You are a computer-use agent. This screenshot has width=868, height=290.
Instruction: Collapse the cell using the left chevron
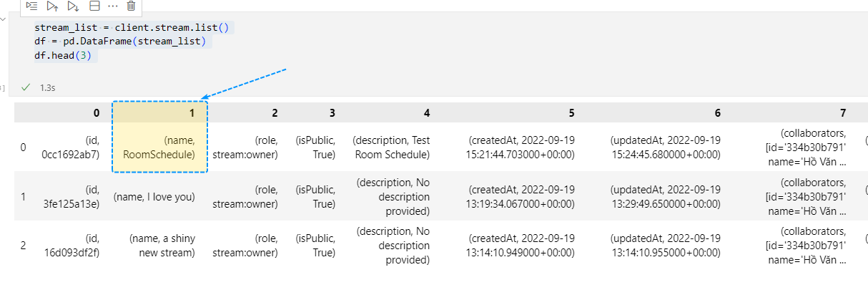coord(4,19)
